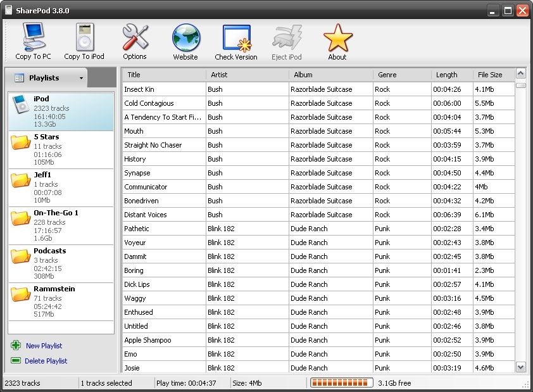Click the Copy To iPod icon
Viewport: 533px width, 392px height.
(84, 37)
